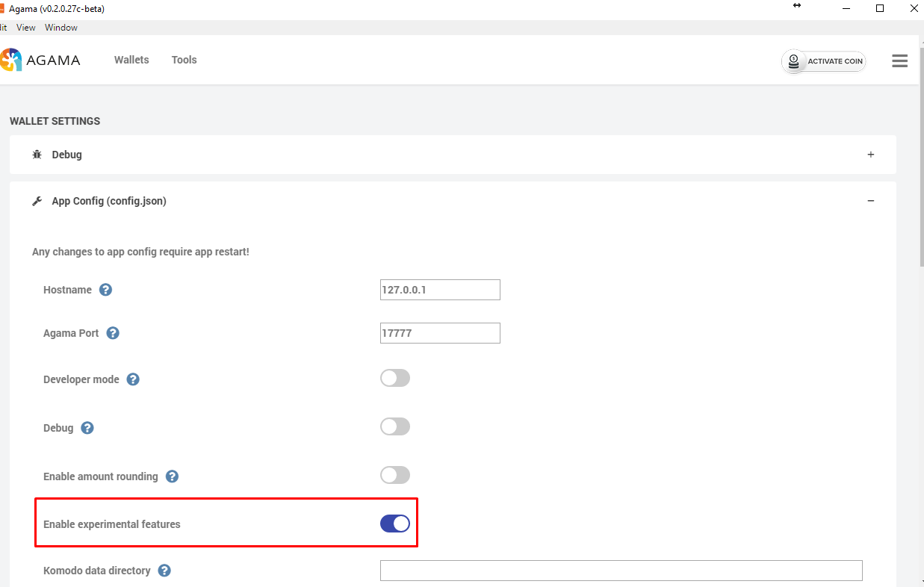The image size is (924, 587).
Task: Click the Hostname input field
Action: click(440, 290)
